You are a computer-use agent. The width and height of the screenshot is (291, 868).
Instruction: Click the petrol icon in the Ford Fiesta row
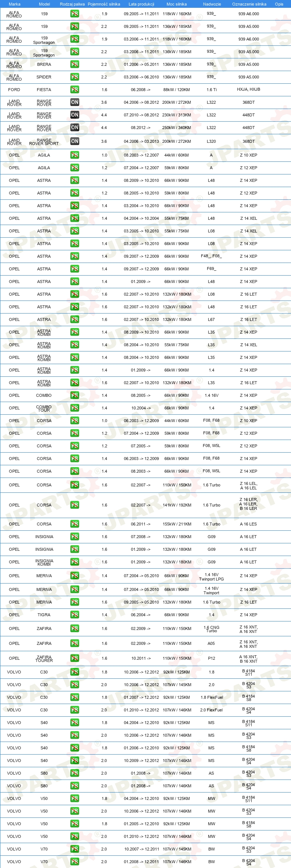point(74,90)
